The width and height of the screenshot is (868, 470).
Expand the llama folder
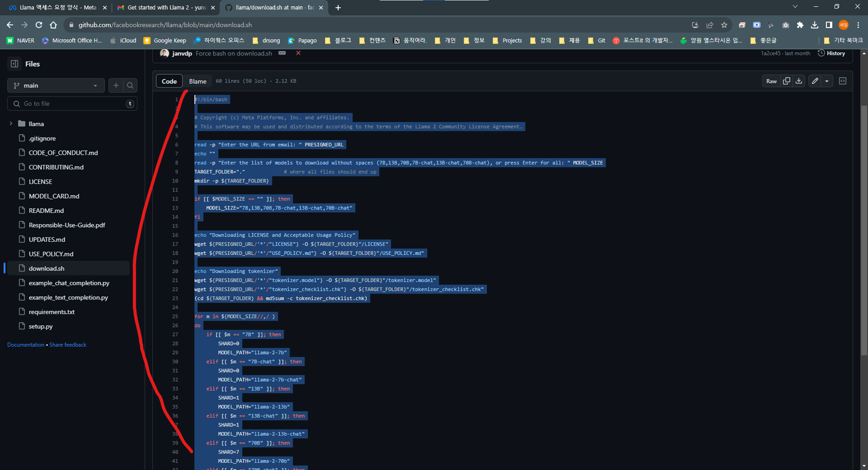pyautogui.click(x=11, y=124)
